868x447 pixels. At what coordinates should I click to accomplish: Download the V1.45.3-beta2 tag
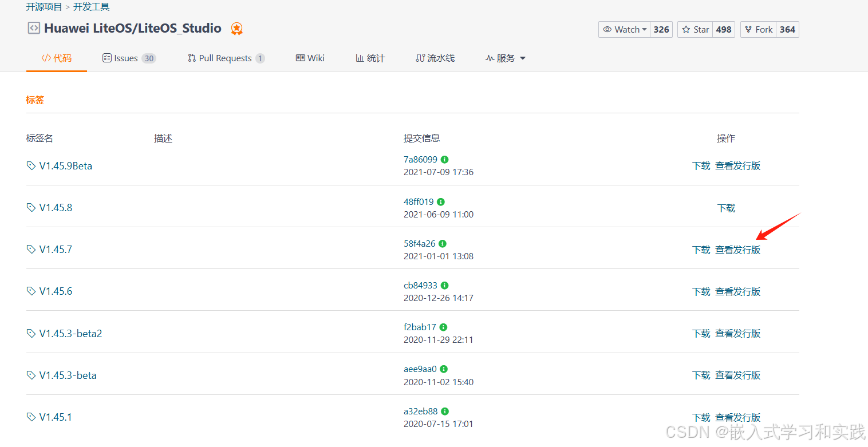pos(701,334)
